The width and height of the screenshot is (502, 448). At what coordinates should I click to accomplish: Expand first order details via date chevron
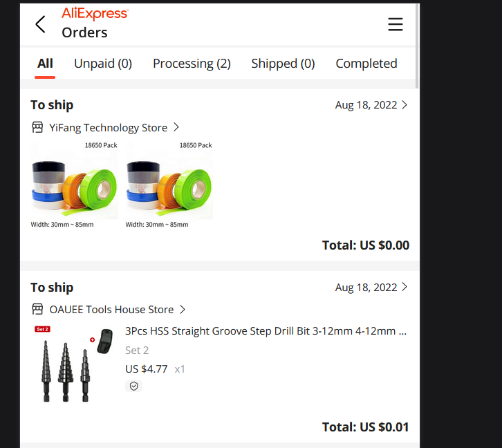click(x=405, y=105)
